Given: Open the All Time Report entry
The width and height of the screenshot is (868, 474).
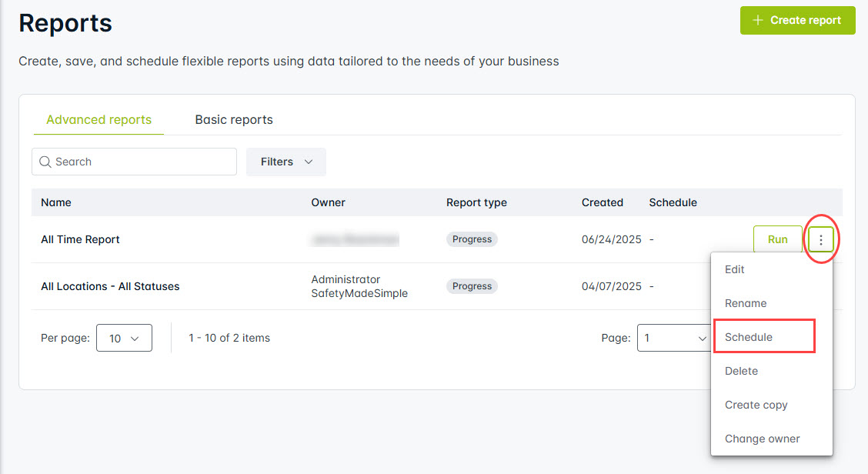Looking at the screenshot, I should click(81, 240).
